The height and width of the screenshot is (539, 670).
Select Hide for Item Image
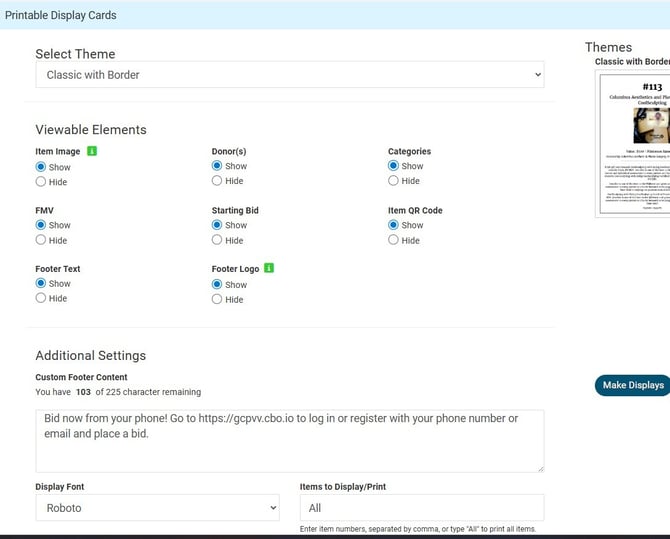tap(41, 182)
